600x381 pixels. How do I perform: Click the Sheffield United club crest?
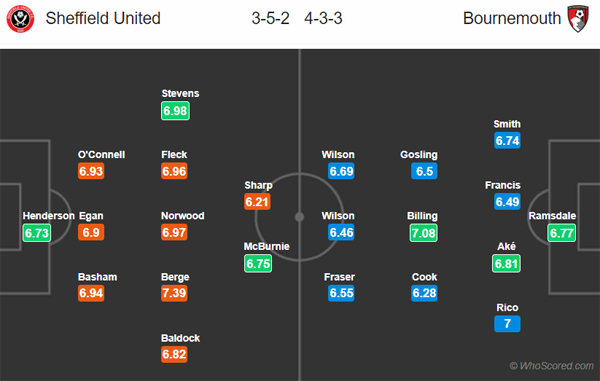20,19
